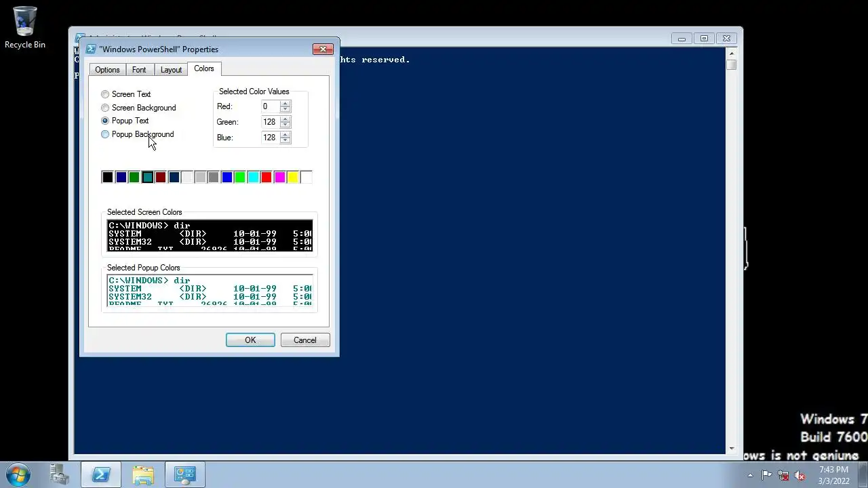Pick the selected teal color swatch
The height and width of the screenshot is (488, 868).
(147, 178)
